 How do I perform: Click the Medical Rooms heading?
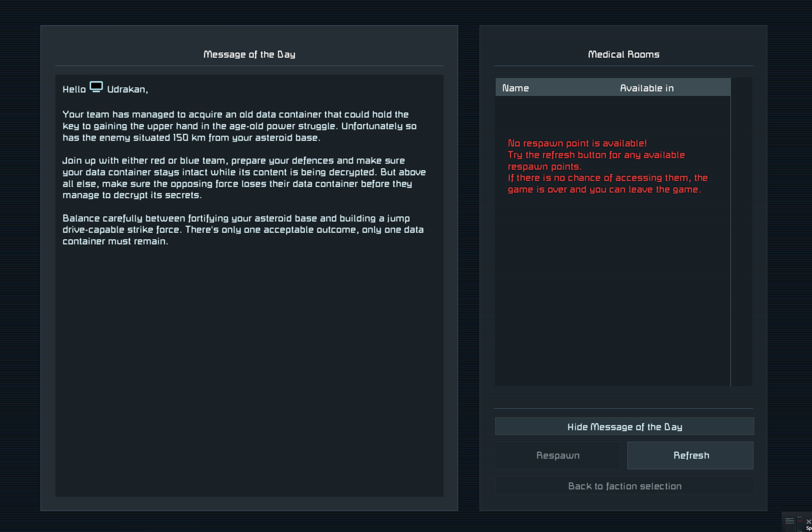click(623, 55)
